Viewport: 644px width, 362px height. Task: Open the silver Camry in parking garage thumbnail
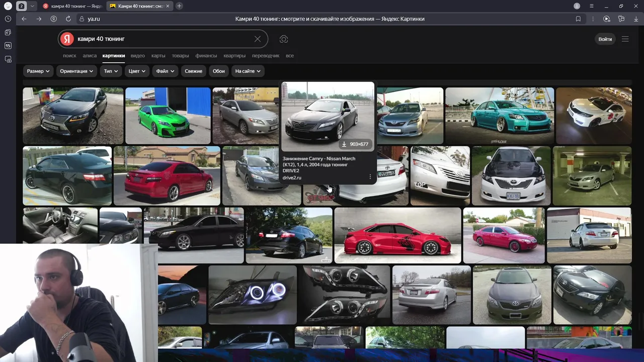[x=592, y=175]
